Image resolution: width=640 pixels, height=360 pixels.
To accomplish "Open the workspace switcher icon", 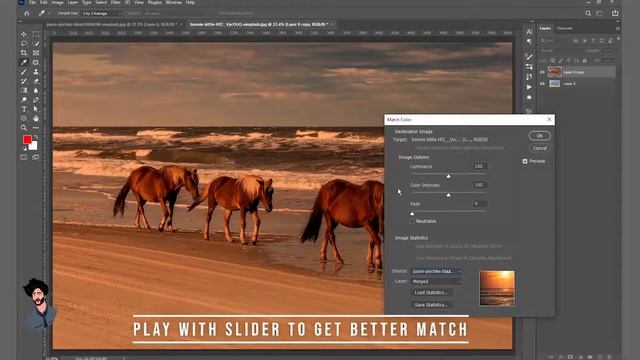I will tap(599, 13).
